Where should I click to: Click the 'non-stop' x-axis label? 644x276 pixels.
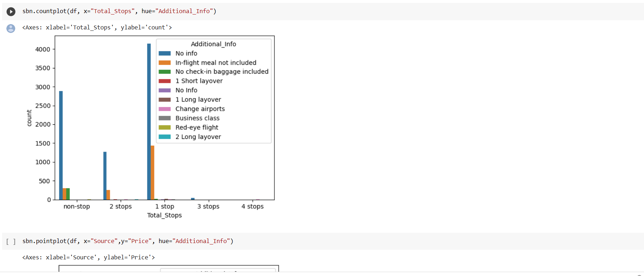point(77,206)
